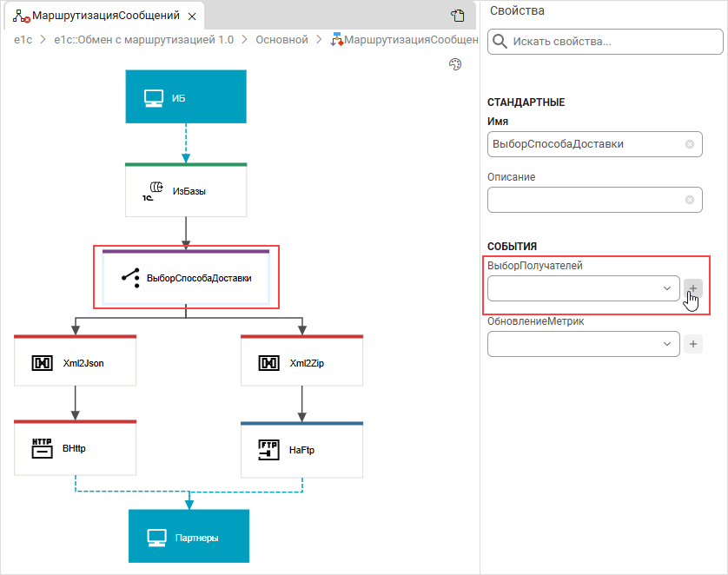The width and height of the screenshot is (728, 575).
Task: Clear the Имя field with its X icon
Action: (690, 144)
